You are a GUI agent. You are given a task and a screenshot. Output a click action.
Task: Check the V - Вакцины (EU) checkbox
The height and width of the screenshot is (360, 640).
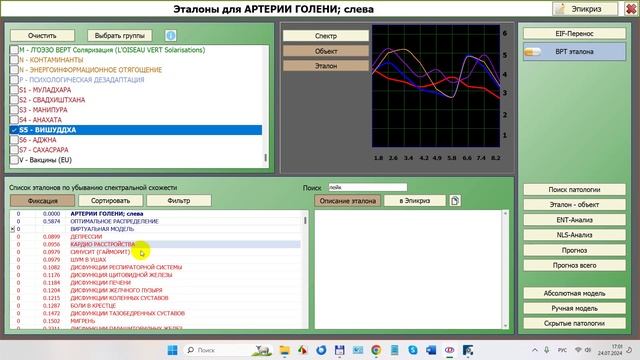[14, 160]
